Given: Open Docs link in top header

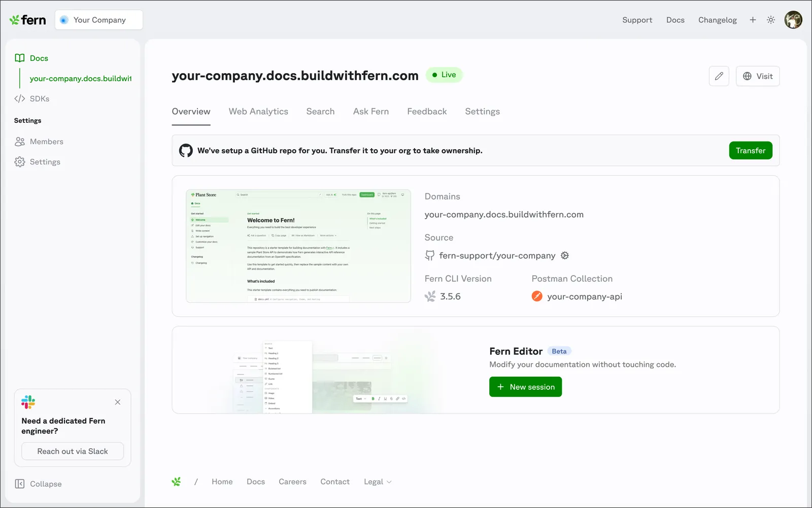Looking at the screenshot, I should (675, 20).
